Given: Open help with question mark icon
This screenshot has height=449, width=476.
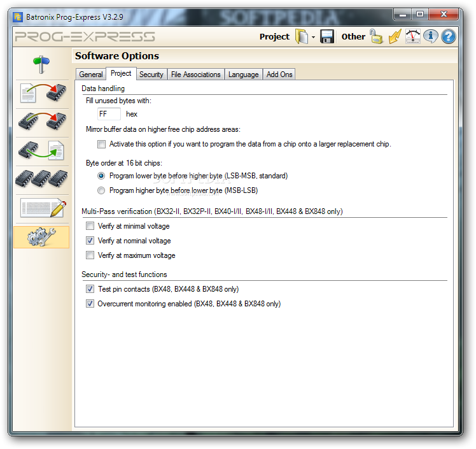Looking at the screenshot, I should click(449, 36).
